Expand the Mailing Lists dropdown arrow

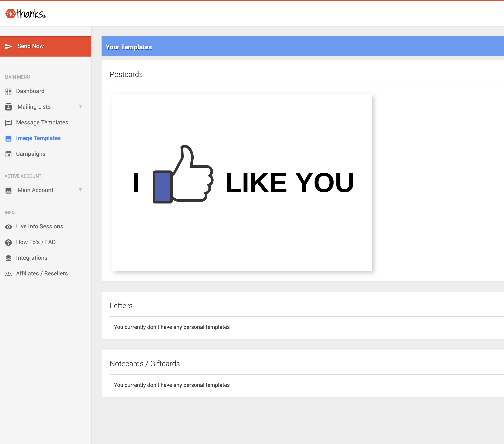(80, 106)
